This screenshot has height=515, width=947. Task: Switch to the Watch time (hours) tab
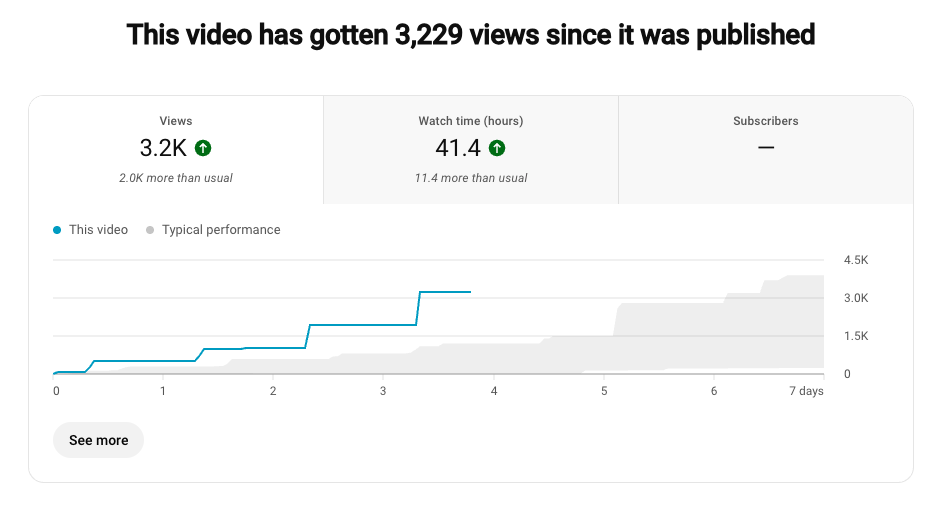point(470,150)
